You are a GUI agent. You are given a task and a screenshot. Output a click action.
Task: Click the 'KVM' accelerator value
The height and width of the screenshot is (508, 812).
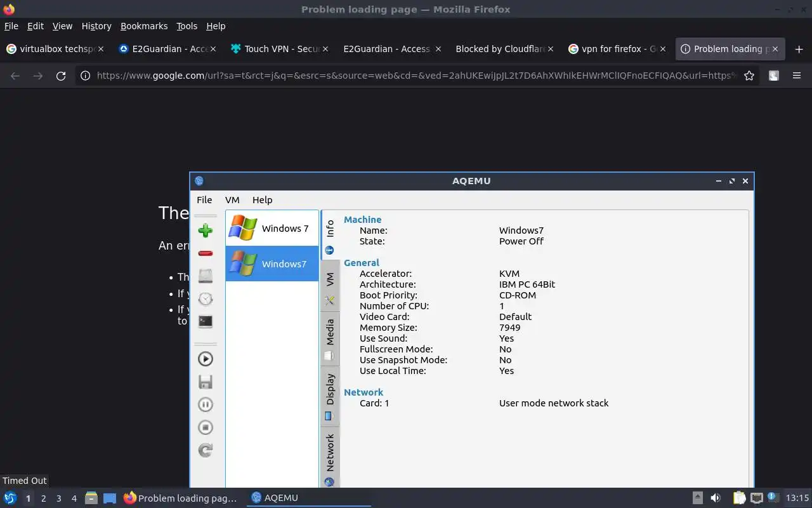pyautogui.click(x=509, y=274)
